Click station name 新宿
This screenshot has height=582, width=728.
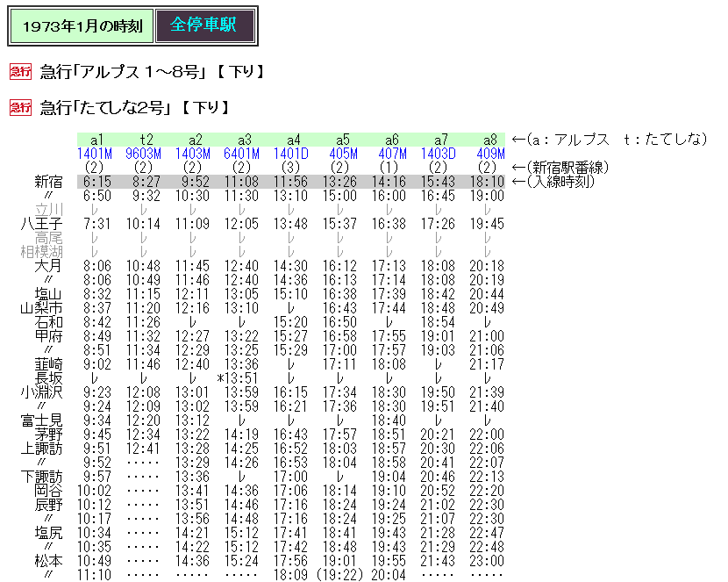click(48, 182)
